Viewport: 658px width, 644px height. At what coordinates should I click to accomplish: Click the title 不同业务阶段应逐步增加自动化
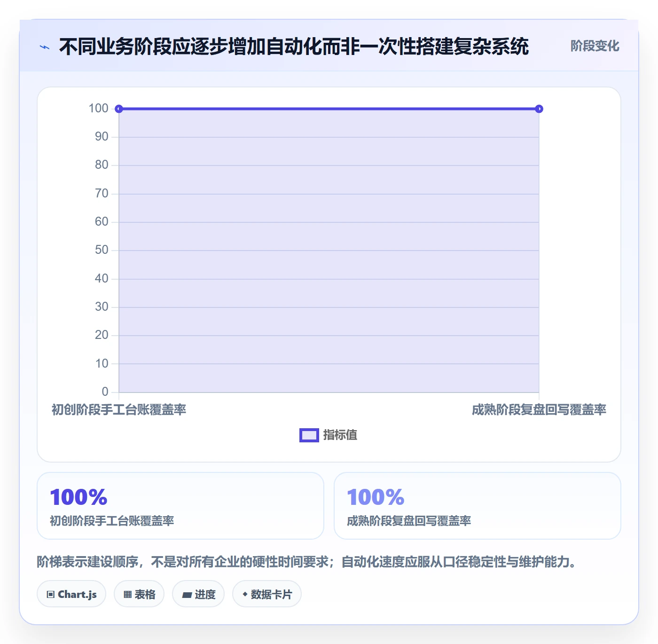point(294,47)
